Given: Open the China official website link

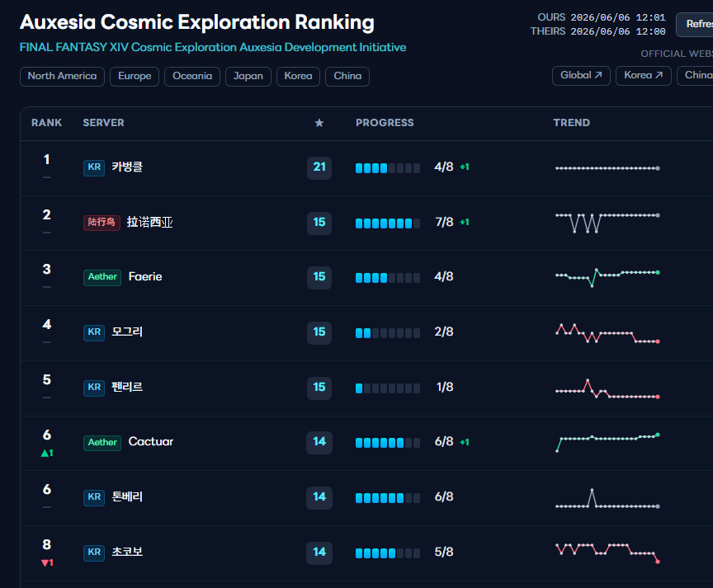Looking at the screenshot, I should coord(696,75).
